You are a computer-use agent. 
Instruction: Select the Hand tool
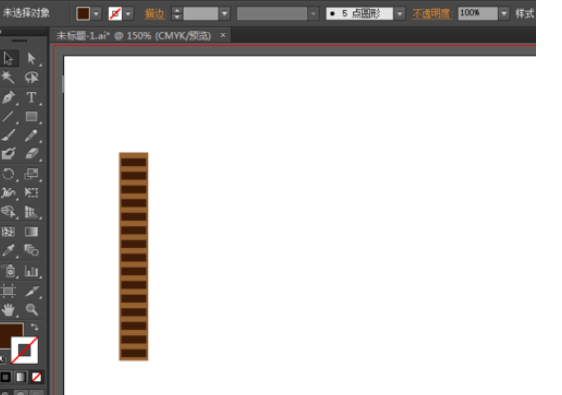[x=8, y=309]
